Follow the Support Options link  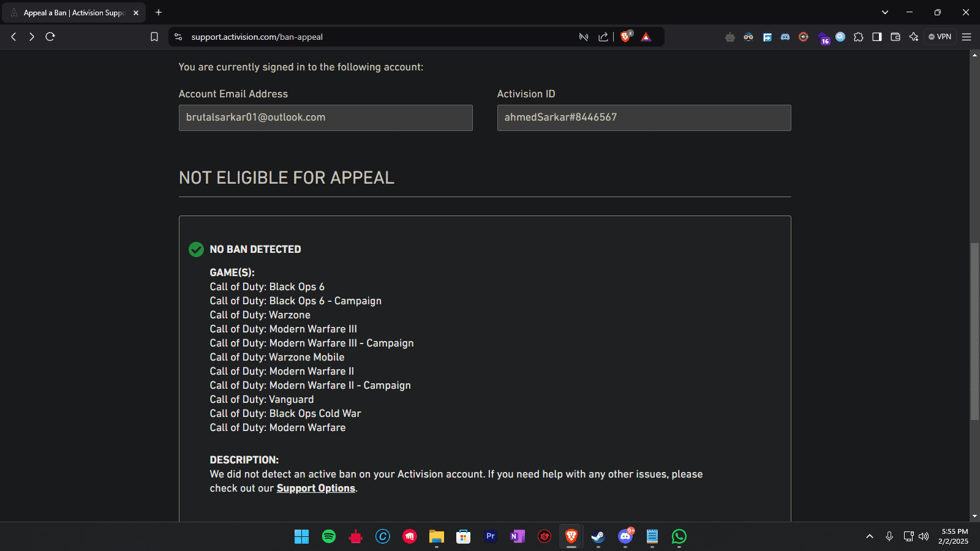pyautogui.click(x=315, y=488)
